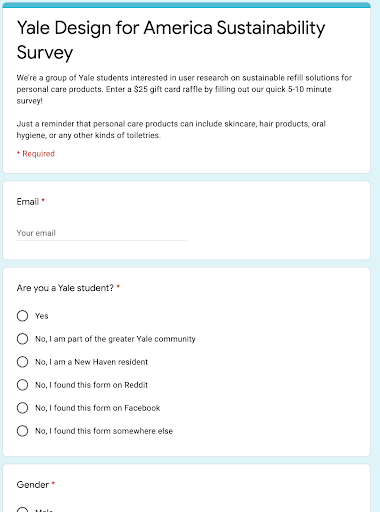Click the underline beneath the 'Your email' placeholder
Image resolution: width=380 pixels, height=512 pixels.
pyautogui.click(x=101, y=240)
